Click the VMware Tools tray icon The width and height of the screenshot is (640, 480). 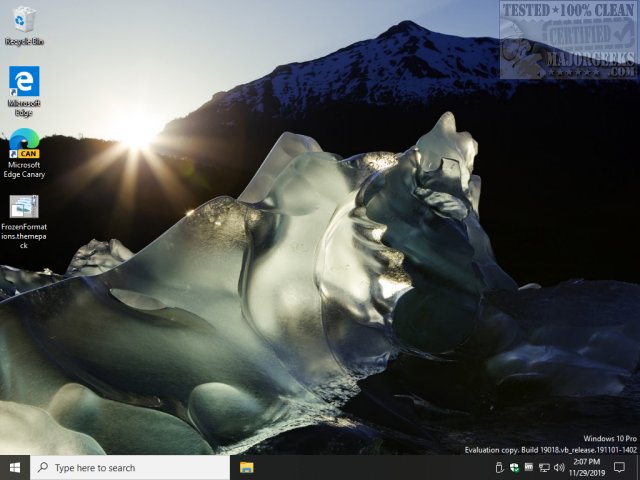coord(529,467)
